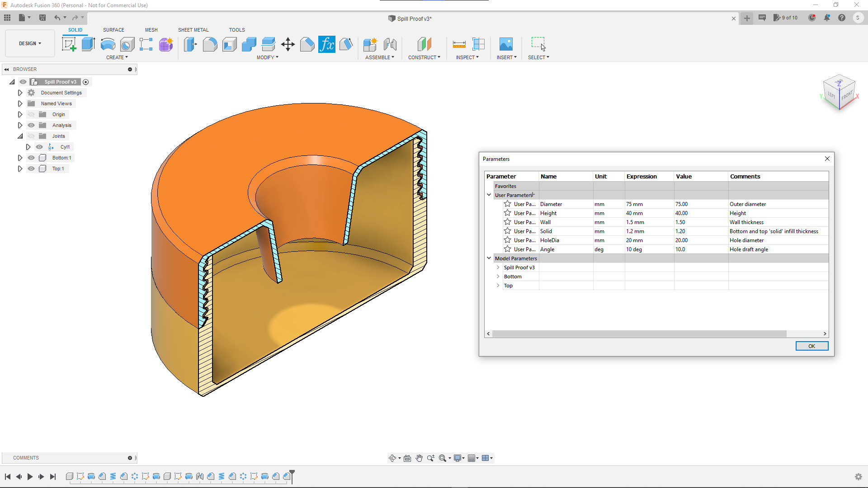
Task: Expand Bottom under Model Parameters
Action: click(498, 277)
